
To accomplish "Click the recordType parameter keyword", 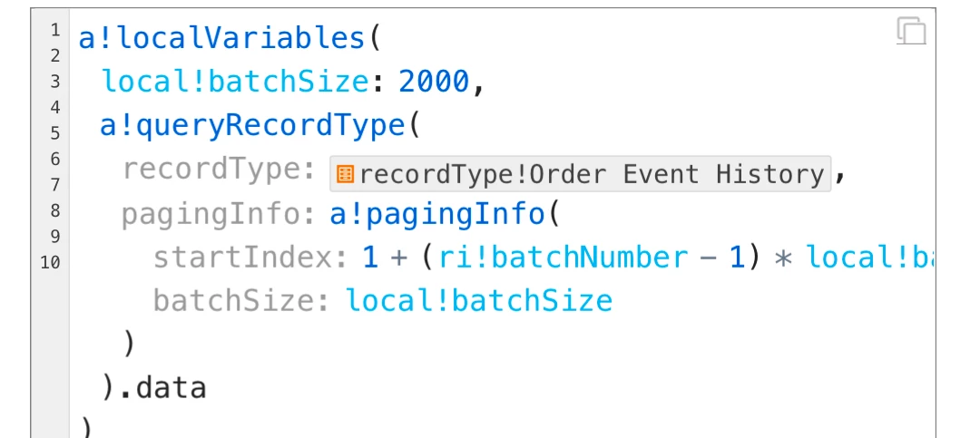I will [x=212, y=170].
